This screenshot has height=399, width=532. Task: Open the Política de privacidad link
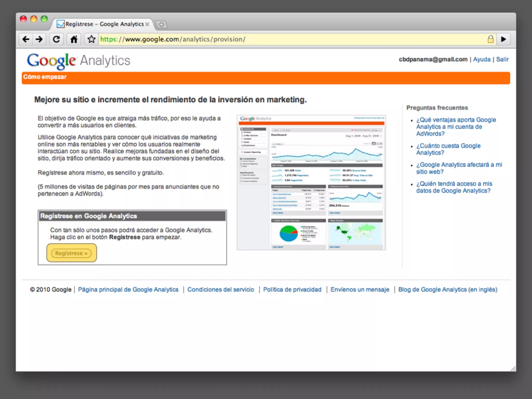(x=292, y=289)
